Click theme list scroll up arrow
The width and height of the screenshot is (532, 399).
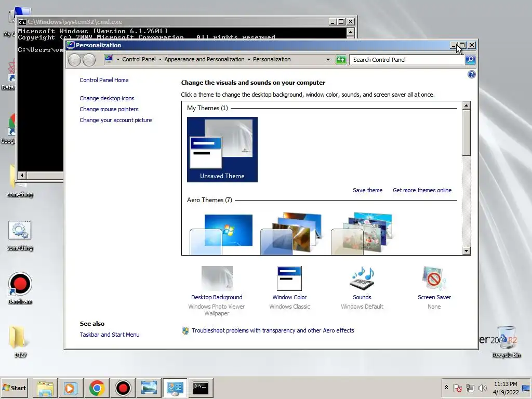click(x=466, y=105)
